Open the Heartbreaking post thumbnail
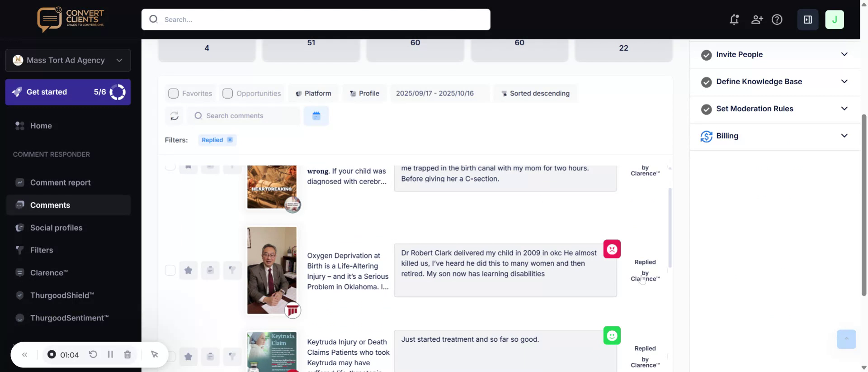868x372 pixels. click(x=272, y=187)
